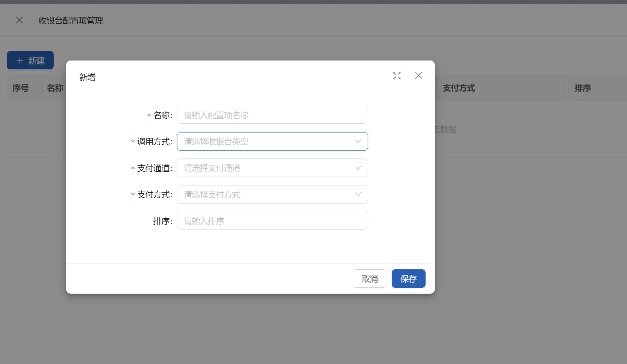The image size is (627, 364).
Task: Click the 新建 button behind the dialog
Action: click(x=30, y=60)
